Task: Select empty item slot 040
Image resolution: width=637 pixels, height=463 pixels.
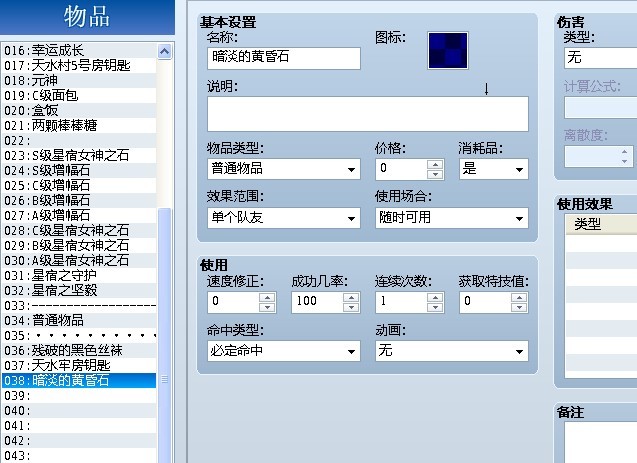Action: [79, 411]
